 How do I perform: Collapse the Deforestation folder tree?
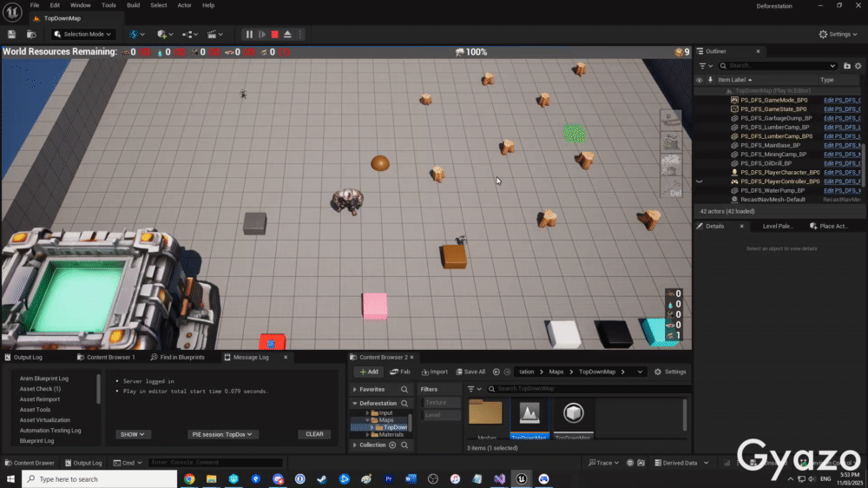(x=356, y=404)
